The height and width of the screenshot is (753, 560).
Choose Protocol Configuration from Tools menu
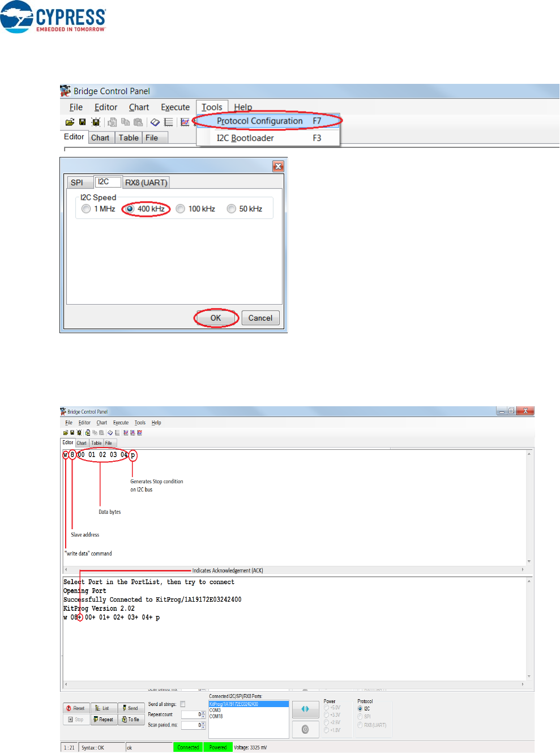click(260, 121)
